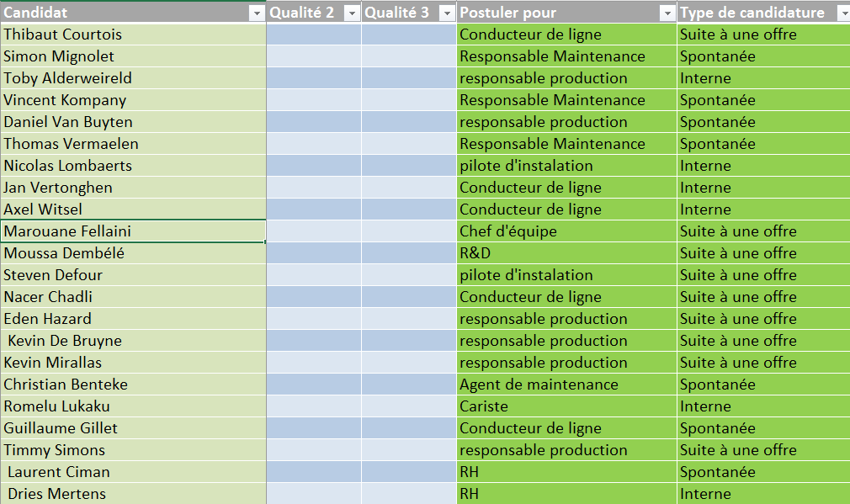
Task: Click the Candidat header label
Action: (36, 13)
